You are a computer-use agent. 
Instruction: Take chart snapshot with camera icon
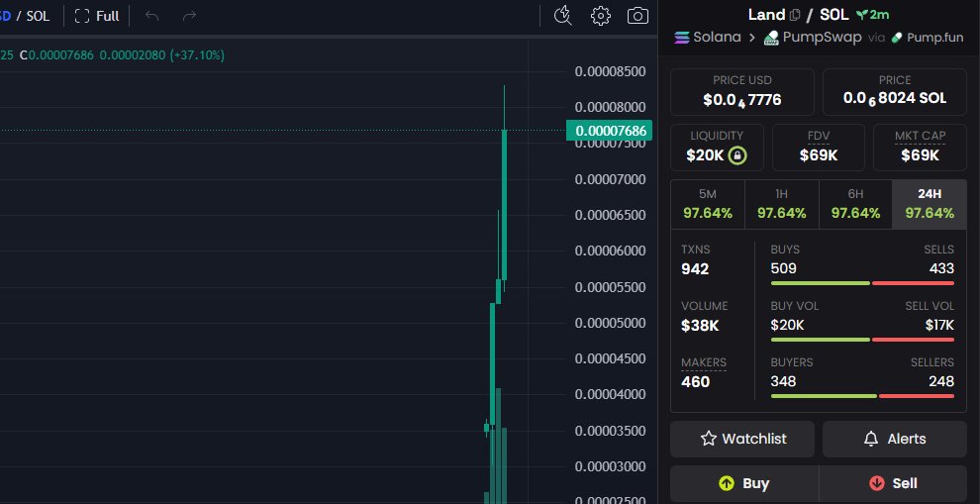tap(637, 16)
